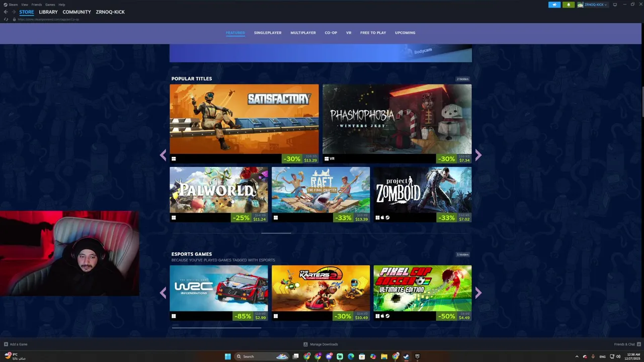644x362 pixels.
Task: Click Pixel Cup Soccer -50% price
Action: pos(453,316)
